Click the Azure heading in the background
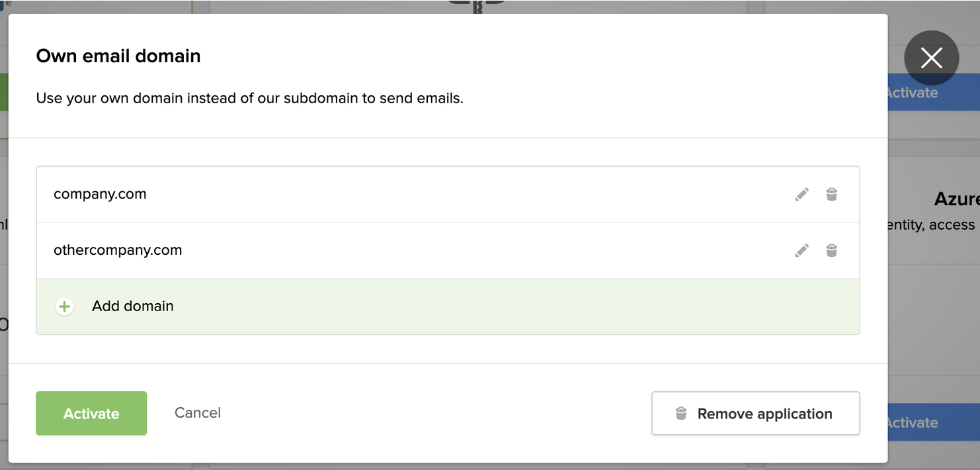 tap(956, 199)
